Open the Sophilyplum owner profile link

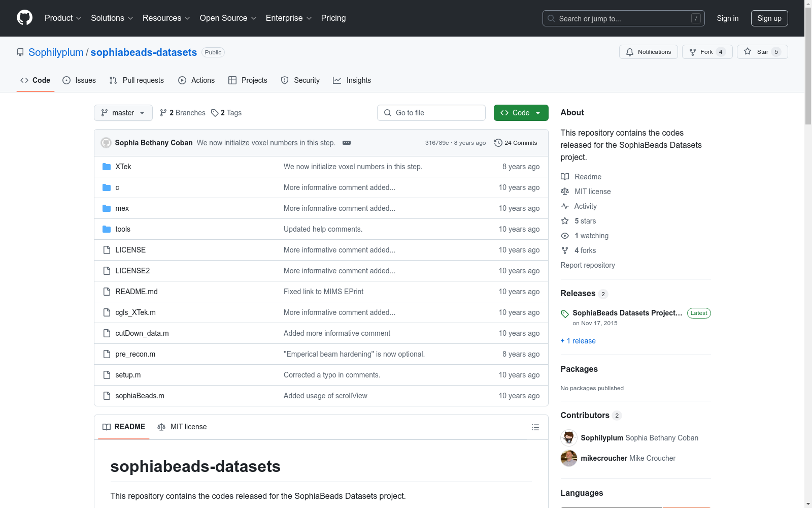[56, 52]
